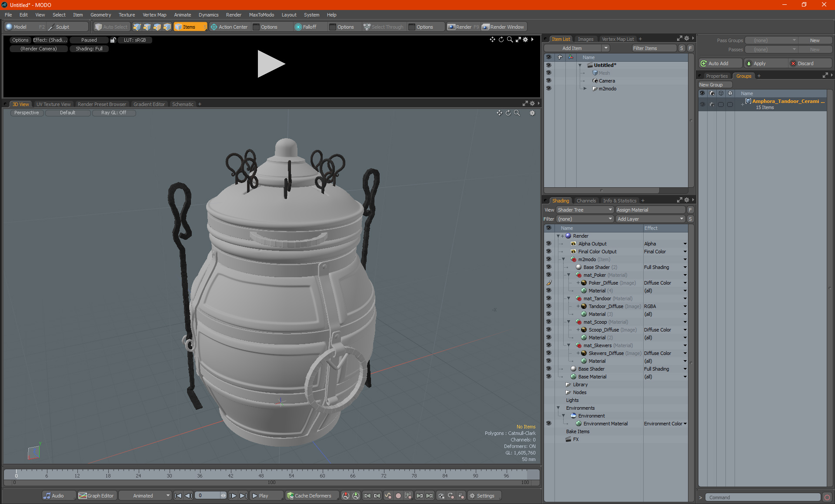Open Action Center tool
The height and width of the screenshot is (504, 835).
pyautogui.click(x=229, y=27)
